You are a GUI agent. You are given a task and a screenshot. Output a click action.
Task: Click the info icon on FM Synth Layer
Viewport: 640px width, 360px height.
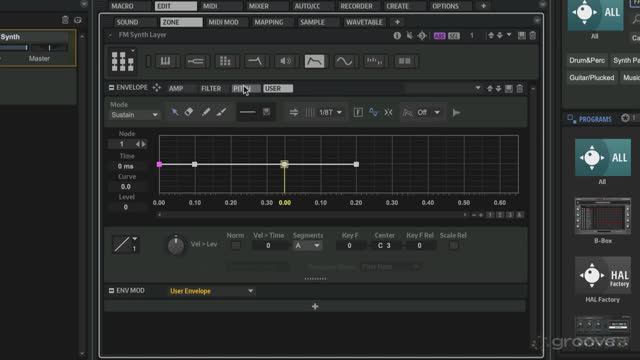pos(397,36)
